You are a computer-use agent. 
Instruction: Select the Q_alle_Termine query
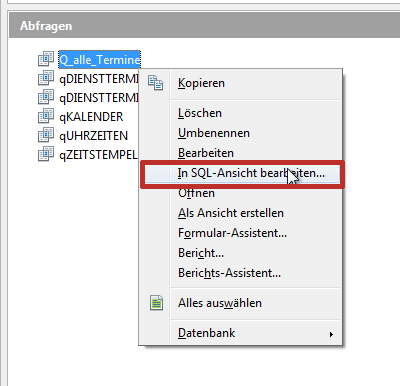[x=99, y=60]
